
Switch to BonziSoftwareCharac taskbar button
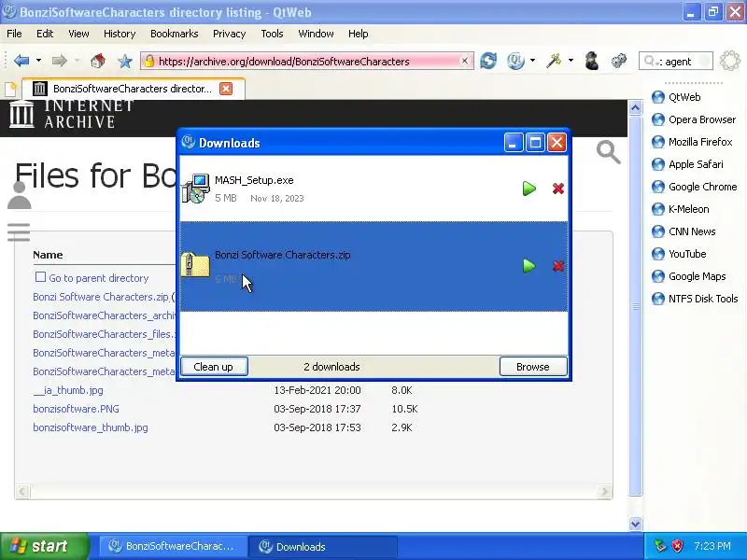click(173, 547)
